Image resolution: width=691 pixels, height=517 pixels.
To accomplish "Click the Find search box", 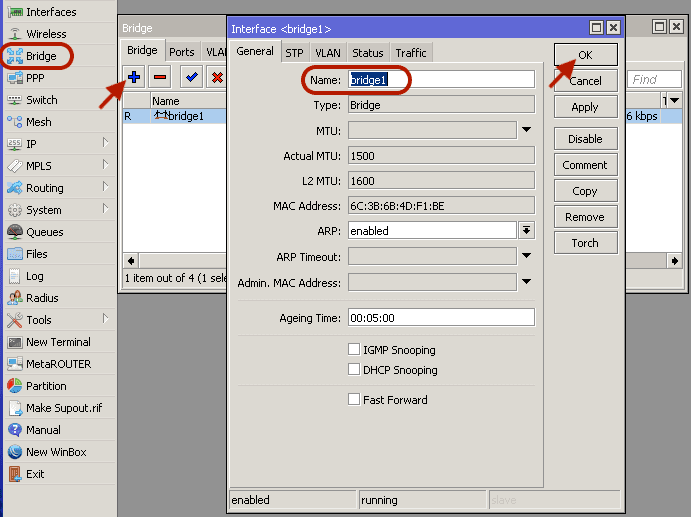I will (654, 79).
